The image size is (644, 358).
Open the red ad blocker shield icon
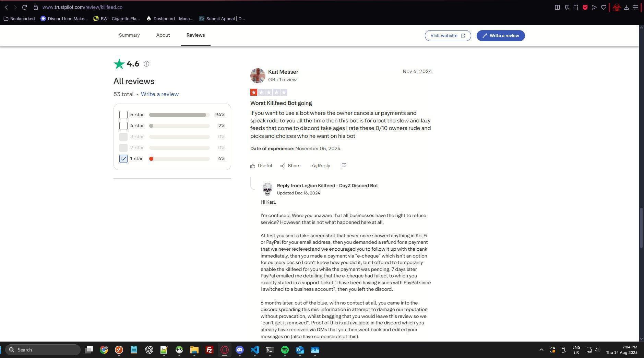[x=585, y=7]
